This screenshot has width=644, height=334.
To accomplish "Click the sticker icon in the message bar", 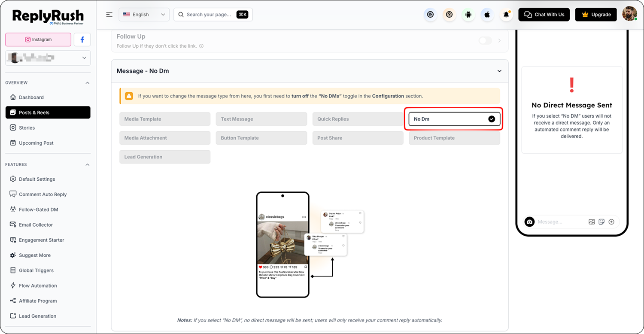I will pyautogui.click(x=601, y=222).
